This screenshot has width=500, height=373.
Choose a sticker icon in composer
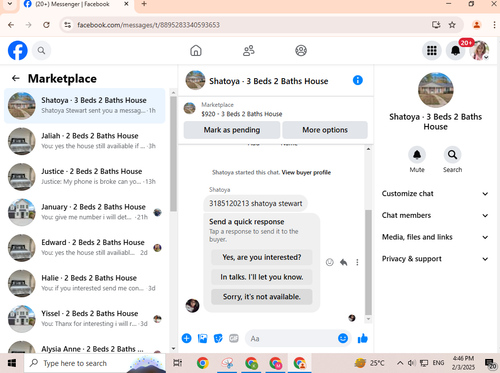pyautogui.click(x=218, y=338)
